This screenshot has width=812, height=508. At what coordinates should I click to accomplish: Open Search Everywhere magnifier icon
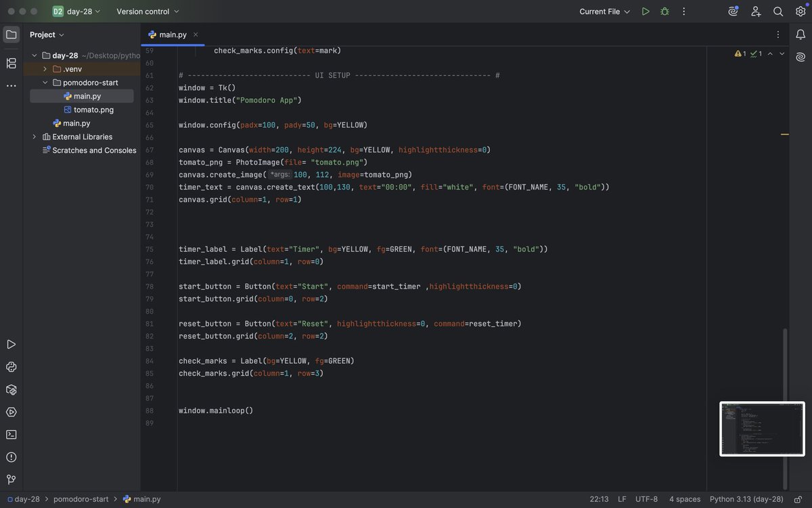click(778, 12)
